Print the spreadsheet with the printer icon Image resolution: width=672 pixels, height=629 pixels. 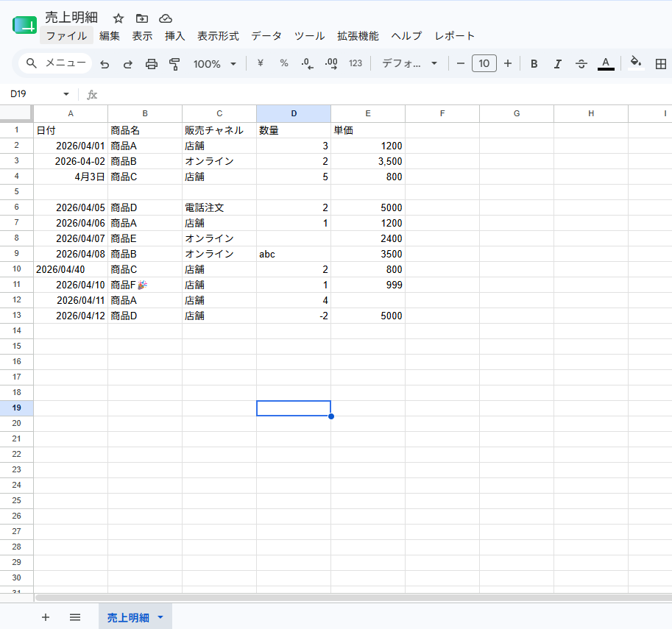[x=152, y=64]
